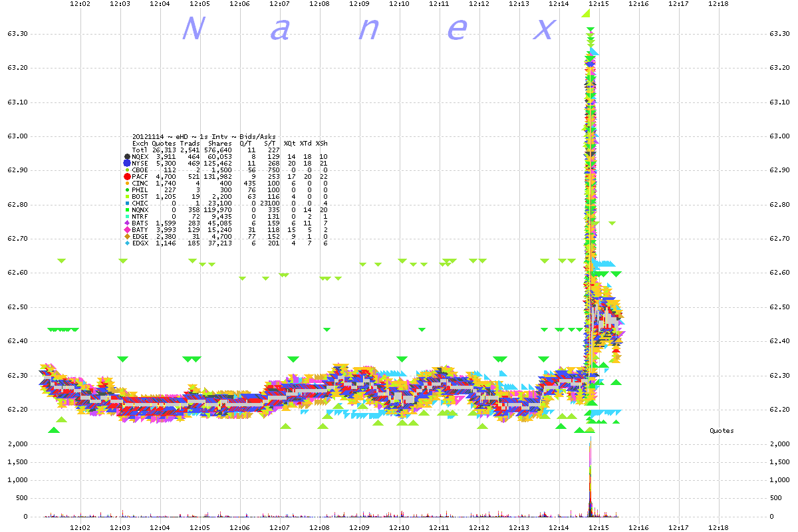Click the '12:02' label on the bottom time axis
Image resolution: width=798 pixels, height=532 pixels.
pyautogui.click(x=80, y=527)
